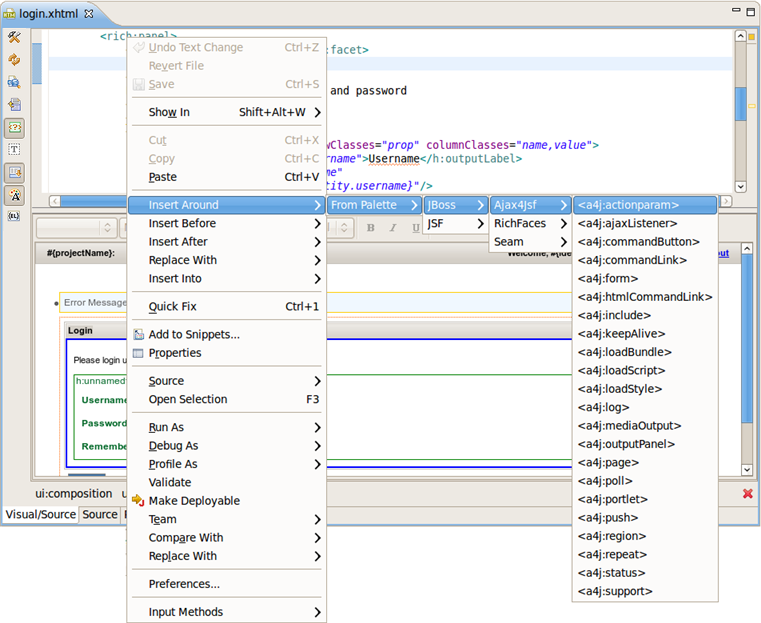Screen dimensions: 761x623
Task: Click the Make Deployable arrow icon
Action: point(139,500)
